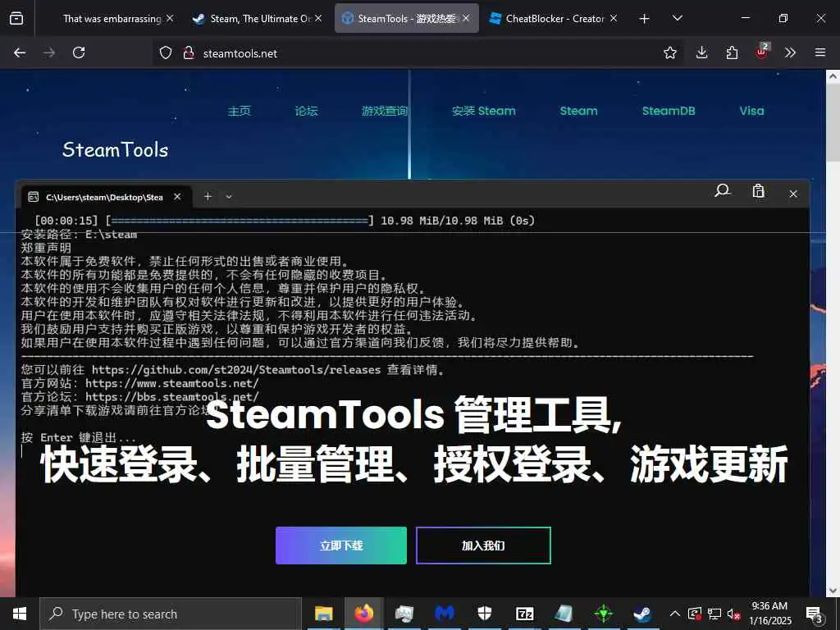
Task: Open the network tray icon
Action: (x=714, y=614)
